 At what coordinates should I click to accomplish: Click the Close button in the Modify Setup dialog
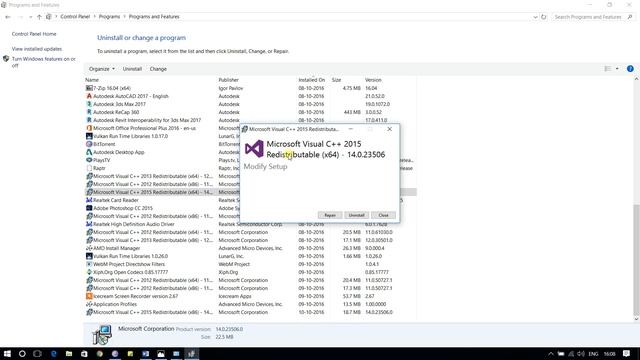(x=383, y=215)
